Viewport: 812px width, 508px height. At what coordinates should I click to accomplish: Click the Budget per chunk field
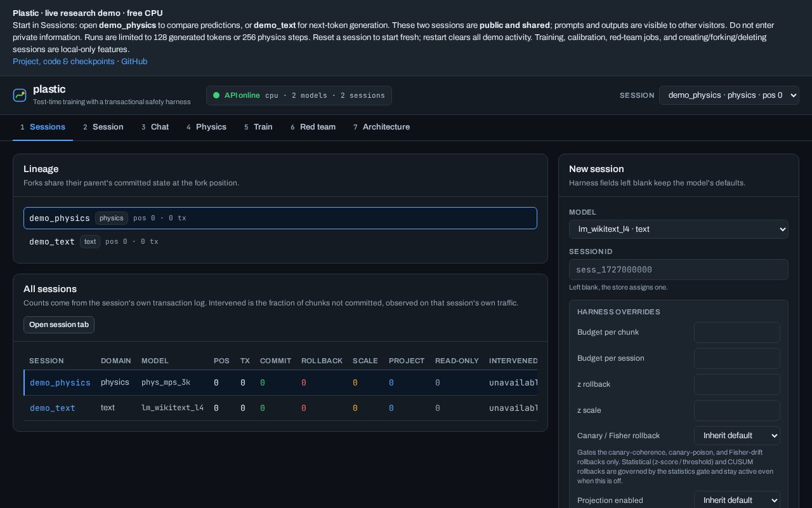(737, 333)
